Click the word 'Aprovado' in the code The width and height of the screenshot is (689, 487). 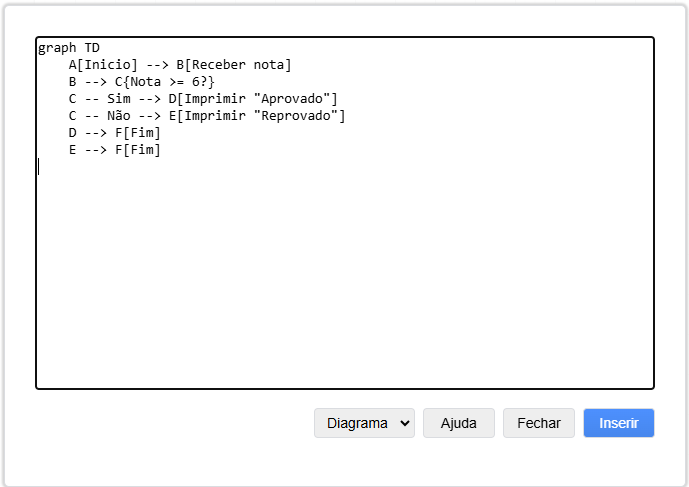point(295,99)
